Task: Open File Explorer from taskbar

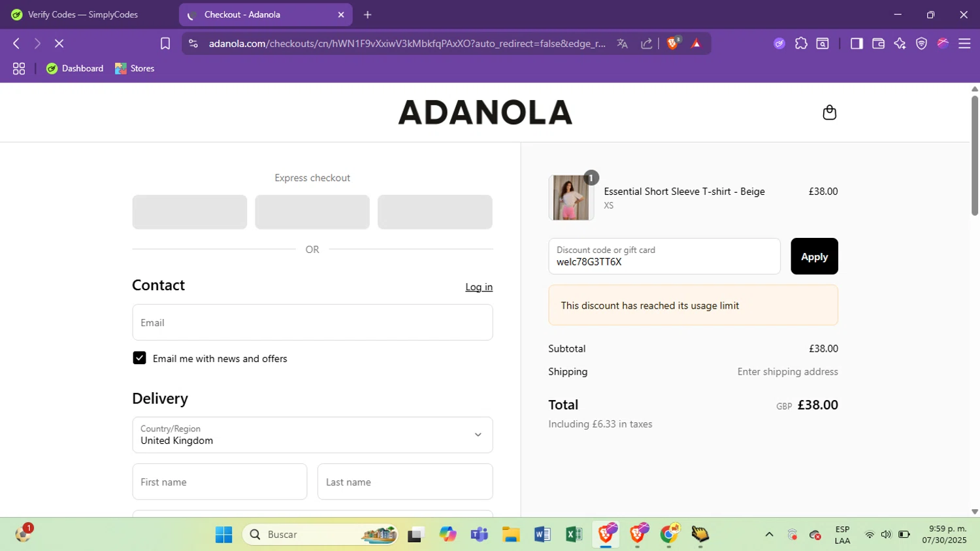Action: tap(510, 535)
